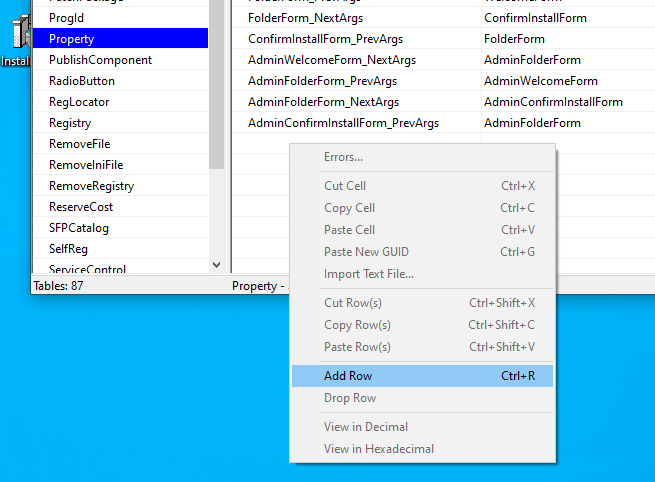Select the AdminWelcomeForm value cell
The width and height of the screenshot is (655, 482).
coord(540,81)
